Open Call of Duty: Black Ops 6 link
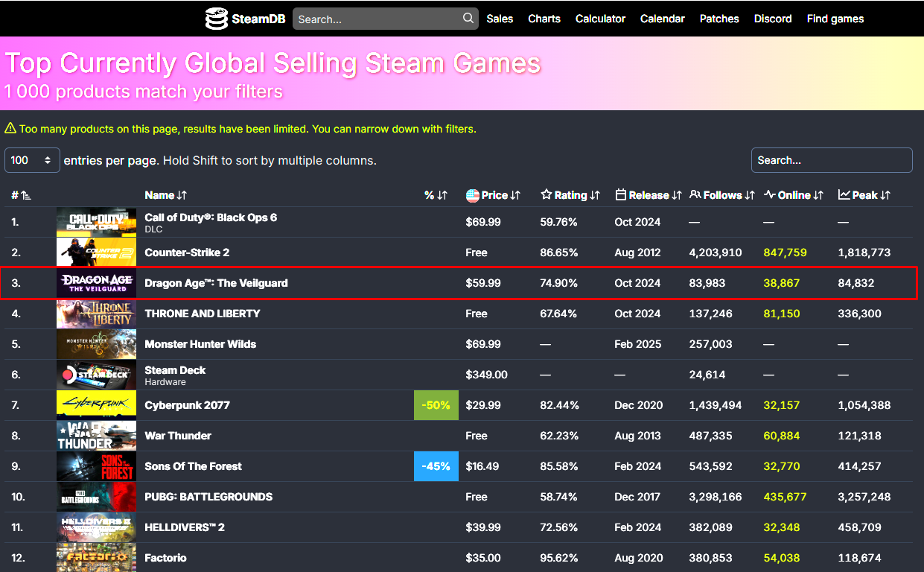This screenshot has height=572, width=924. [x=211, y=217]
